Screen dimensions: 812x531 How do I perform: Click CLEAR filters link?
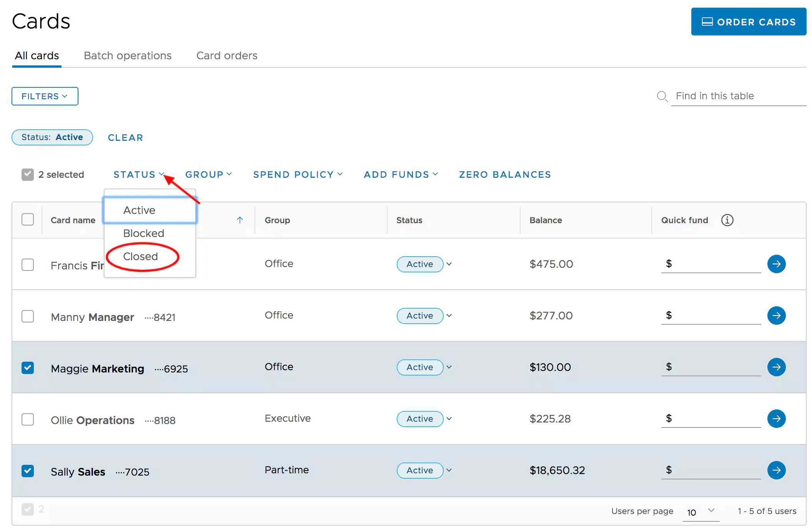pyautogui.click(x=125, y=138)
